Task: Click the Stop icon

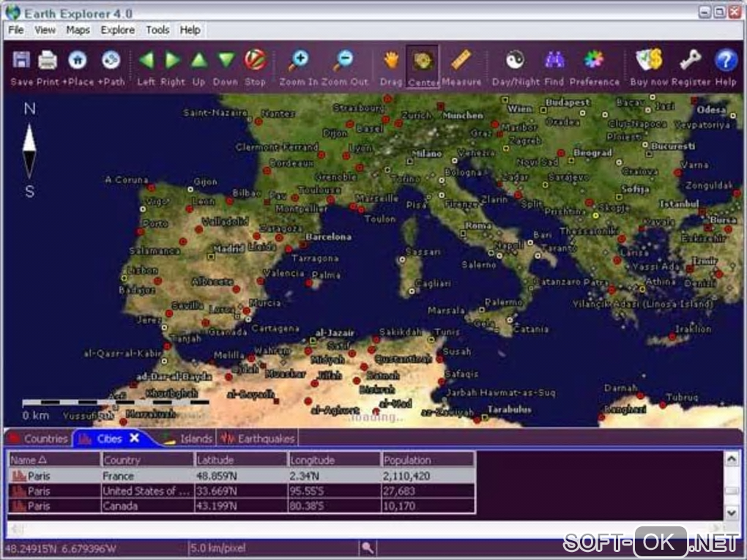Action: 255,60
